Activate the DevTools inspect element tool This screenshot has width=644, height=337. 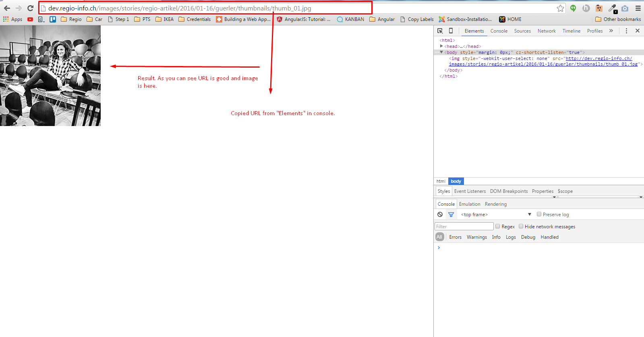(x=440, y=31)
